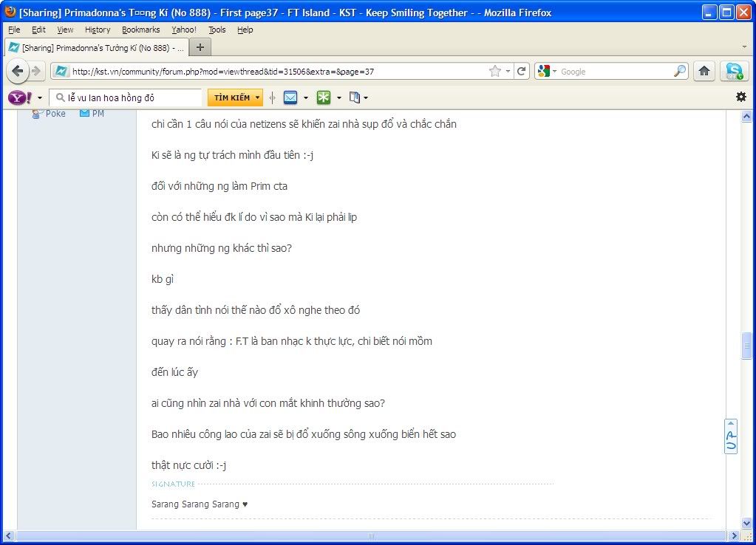Expand the bookmarks page icon dropdown
Screen dimensions: 756x545
(x=366, y=97)
